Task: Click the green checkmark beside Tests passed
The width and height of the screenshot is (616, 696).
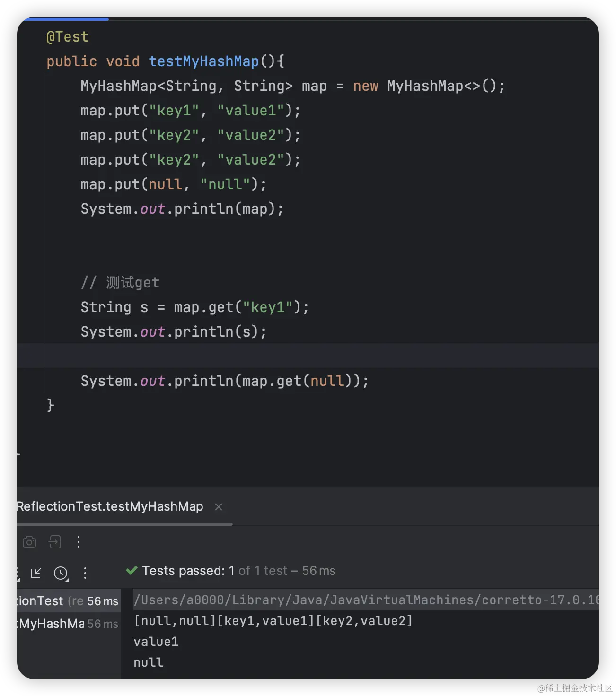Action: [x=131, y=570]
